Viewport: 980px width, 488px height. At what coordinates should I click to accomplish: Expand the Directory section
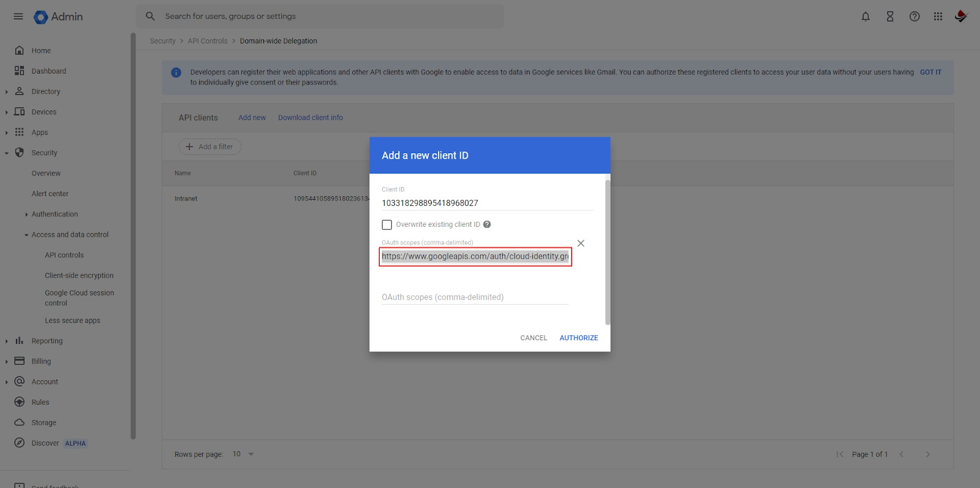tap(7, 92)
